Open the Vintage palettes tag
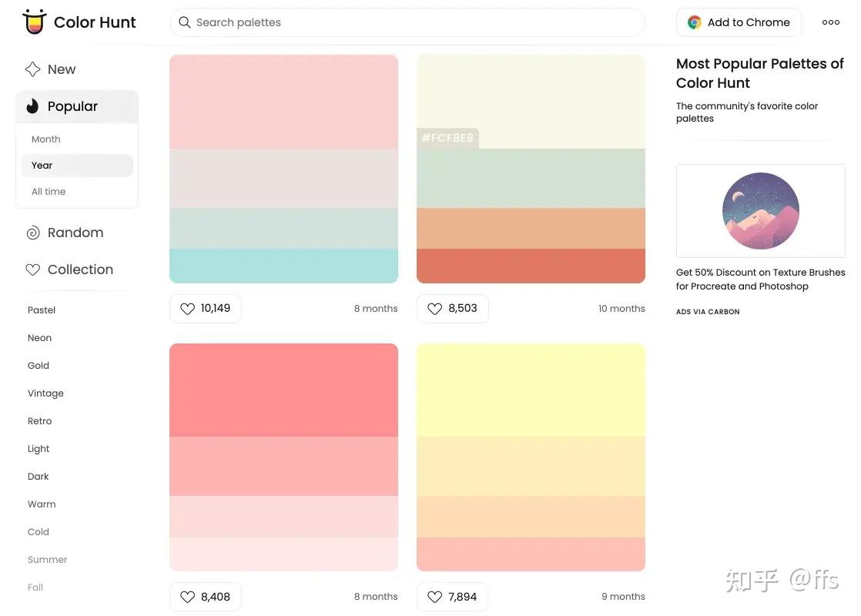Viewport: 861px width, 616px height. [x=45, y=393]
